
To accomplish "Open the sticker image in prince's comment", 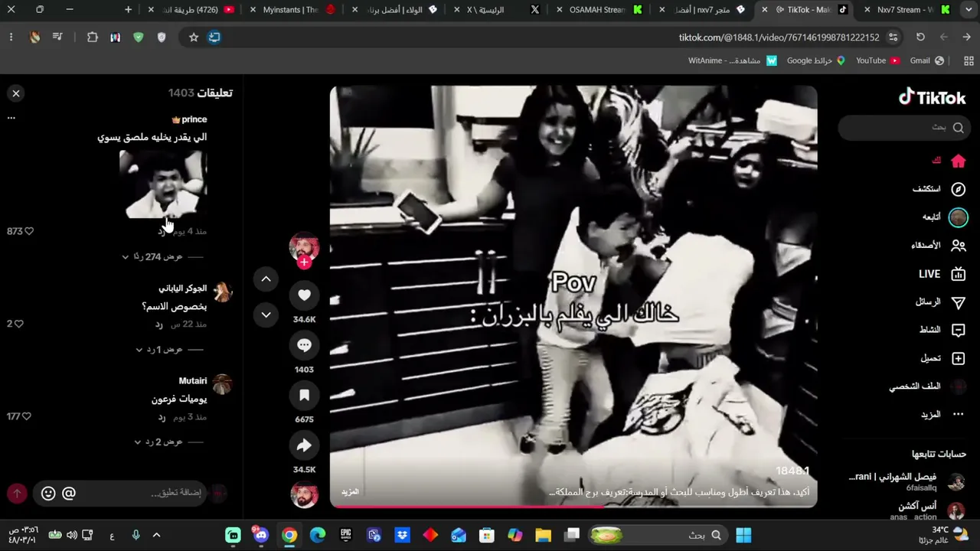I will (x=163, y=184).
